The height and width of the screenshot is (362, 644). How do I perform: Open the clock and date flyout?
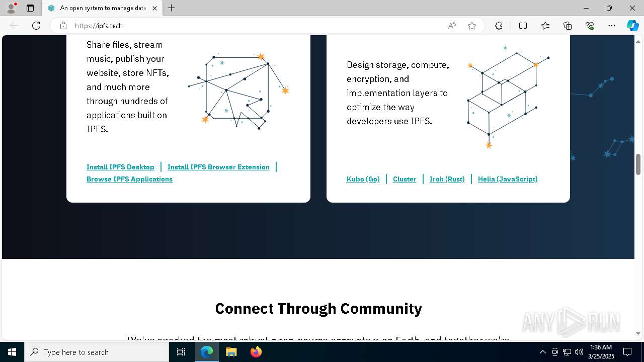coord(601,352)
